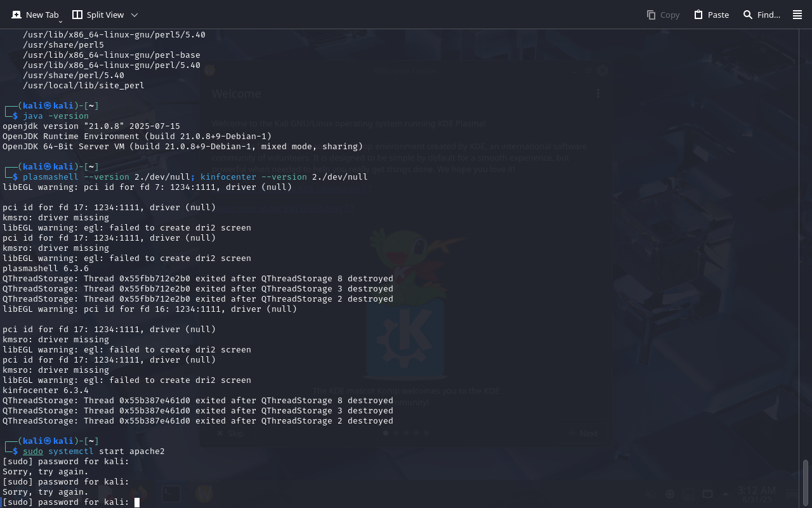The width and height of the screenshot is (812, 508).
Task: Click the '/usr/share/perl5' path line
Action: point(63,45)
